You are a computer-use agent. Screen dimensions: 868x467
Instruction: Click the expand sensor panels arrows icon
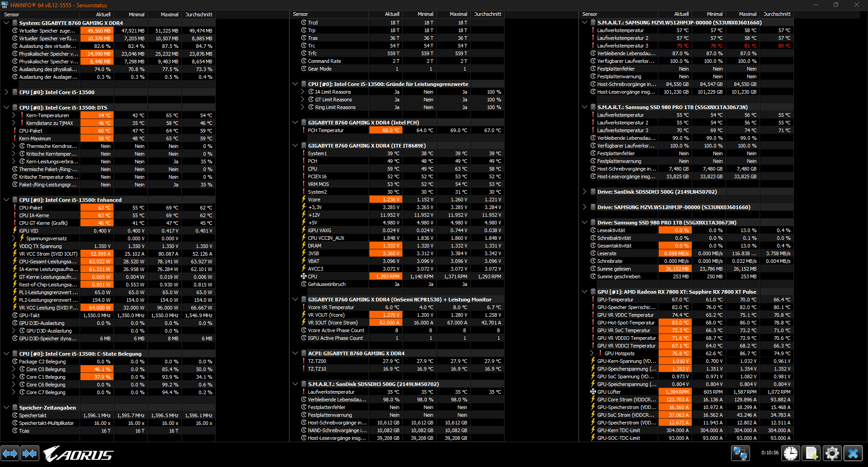tap(10, 453)
